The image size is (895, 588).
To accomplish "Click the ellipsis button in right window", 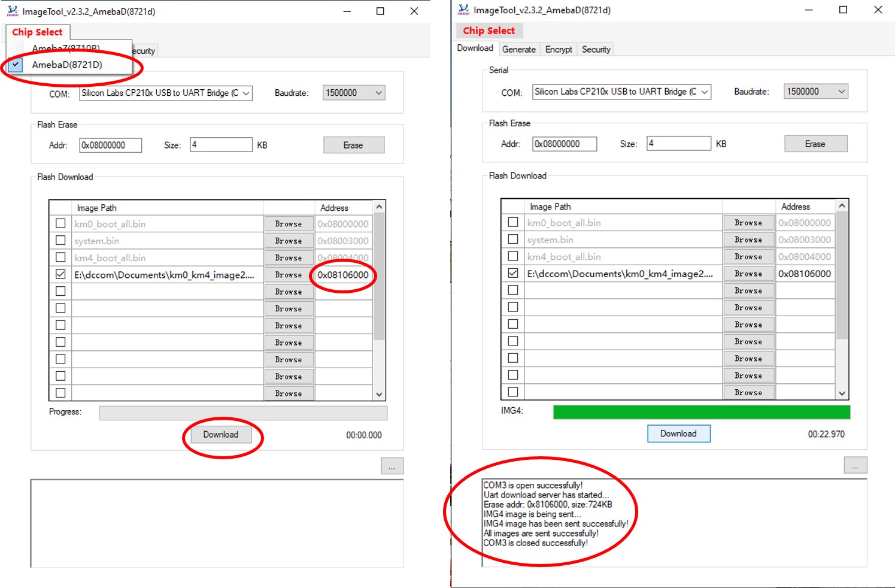I will [x=855, y=465].
